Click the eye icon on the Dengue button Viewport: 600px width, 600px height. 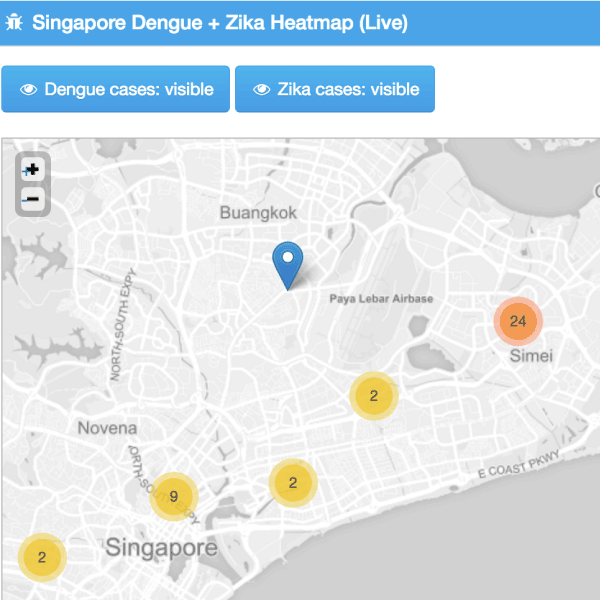click(28, 90)
